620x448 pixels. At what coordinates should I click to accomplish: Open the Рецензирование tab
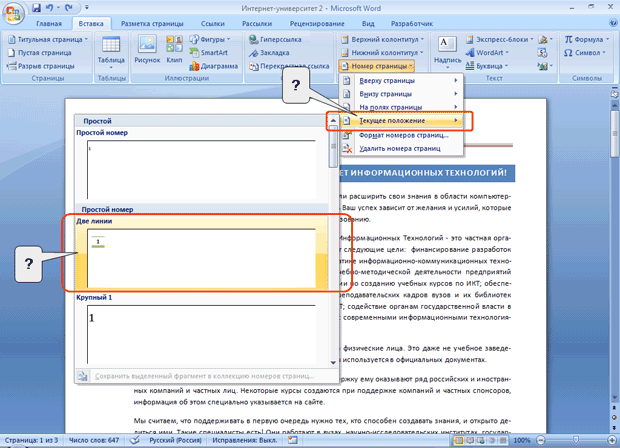317,24
